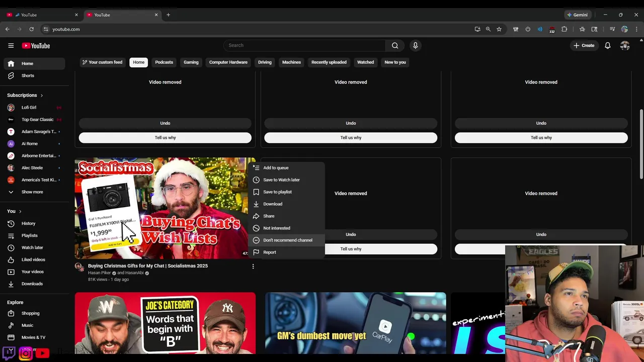Open Top Gear Classic subscription
Viewport: 644px width, 362px height.
point(34,120)
